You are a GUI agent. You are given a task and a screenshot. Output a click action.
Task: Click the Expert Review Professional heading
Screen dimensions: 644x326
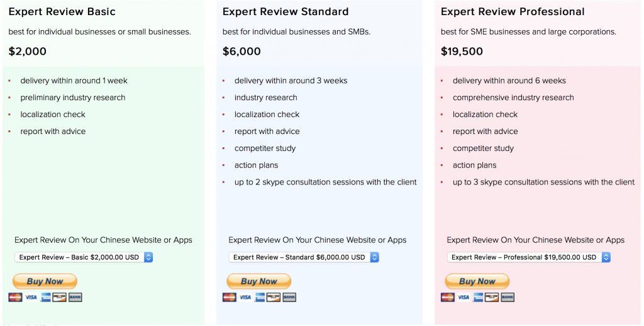click(513, 11)
